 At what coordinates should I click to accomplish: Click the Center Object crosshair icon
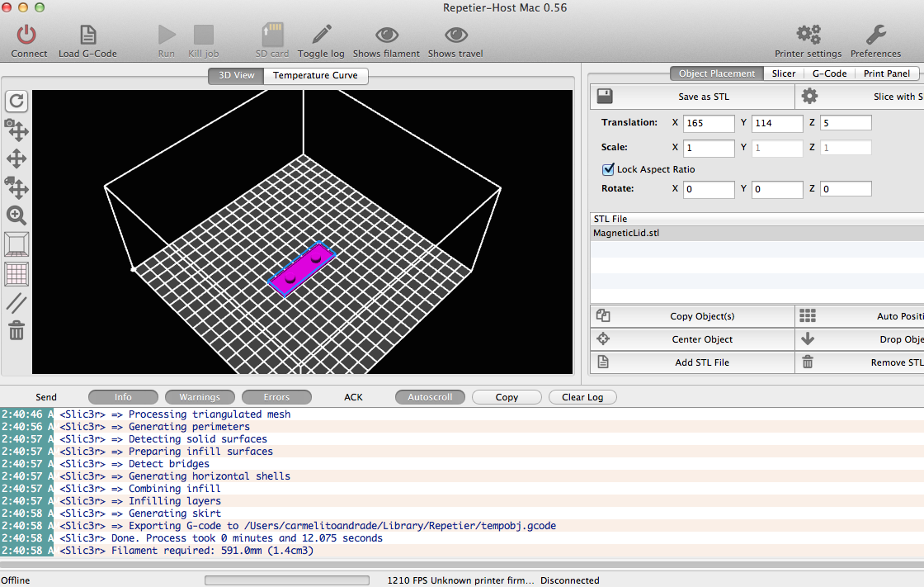pos(603,338)
